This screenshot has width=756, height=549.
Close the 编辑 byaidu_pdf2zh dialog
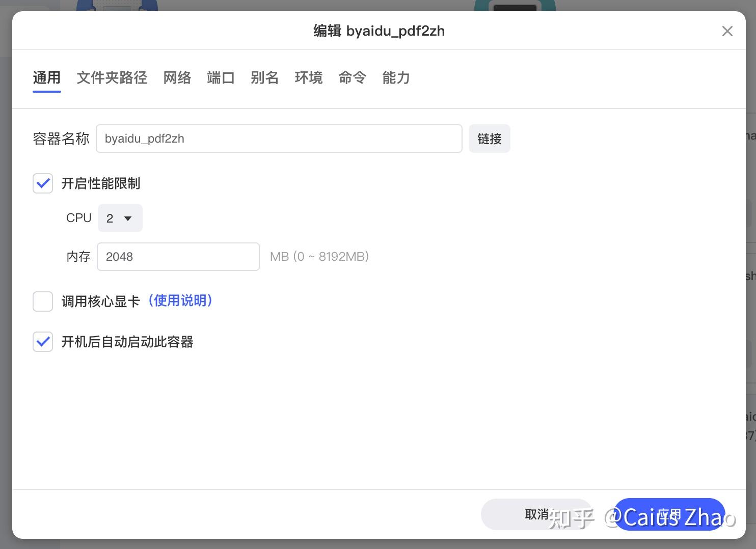tap(727, 31)
